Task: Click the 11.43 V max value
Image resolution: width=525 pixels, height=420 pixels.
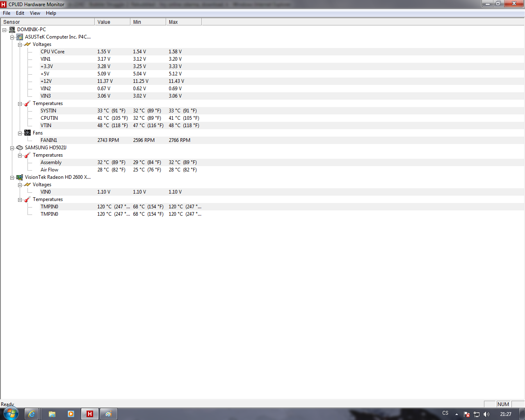Action: click(176, 81)
